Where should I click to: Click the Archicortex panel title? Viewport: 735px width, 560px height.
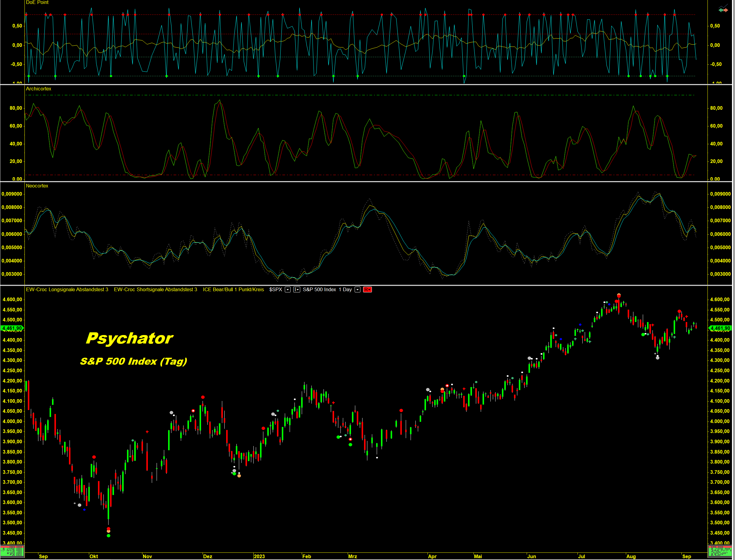pos(38,89)
